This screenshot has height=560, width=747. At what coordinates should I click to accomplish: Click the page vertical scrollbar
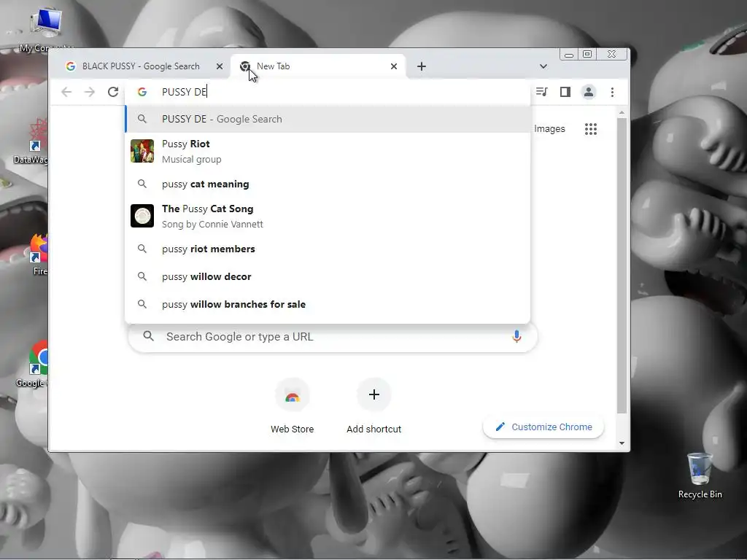[x=622, y=265]
